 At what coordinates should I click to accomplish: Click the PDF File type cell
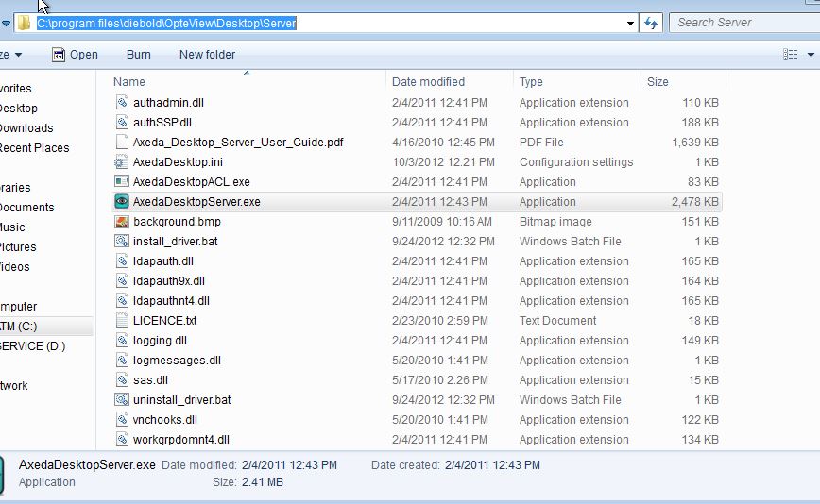(x=541, y=143)
